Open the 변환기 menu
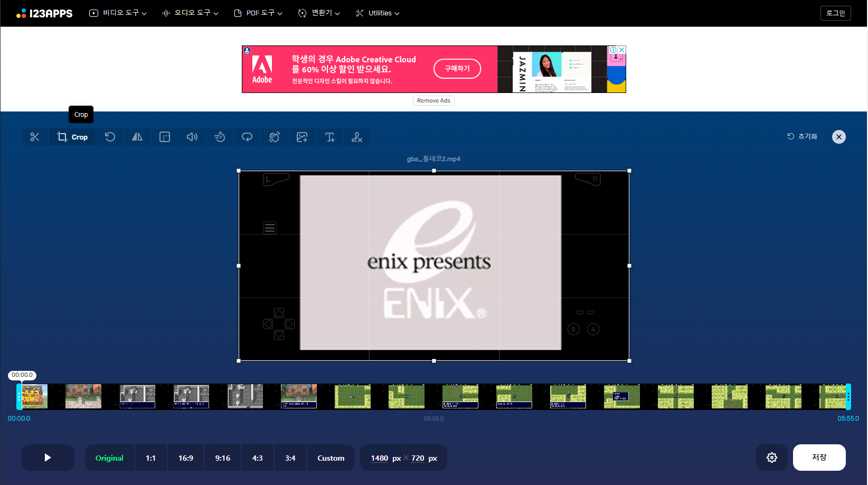The height and width of the screenshot is (485, 868). [x=319, y=13]
